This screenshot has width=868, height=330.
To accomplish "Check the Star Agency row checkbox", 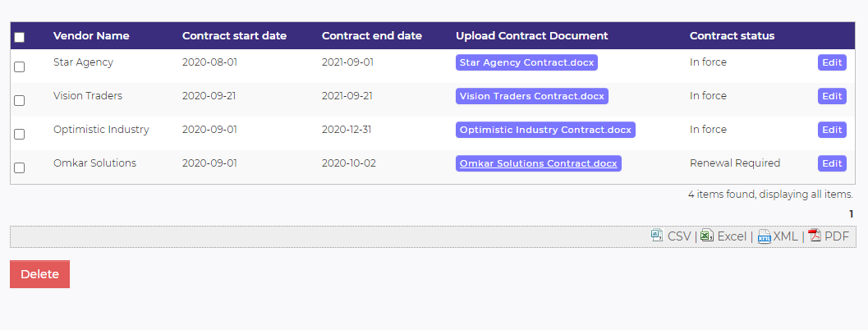I will click(x=20, y=67).
